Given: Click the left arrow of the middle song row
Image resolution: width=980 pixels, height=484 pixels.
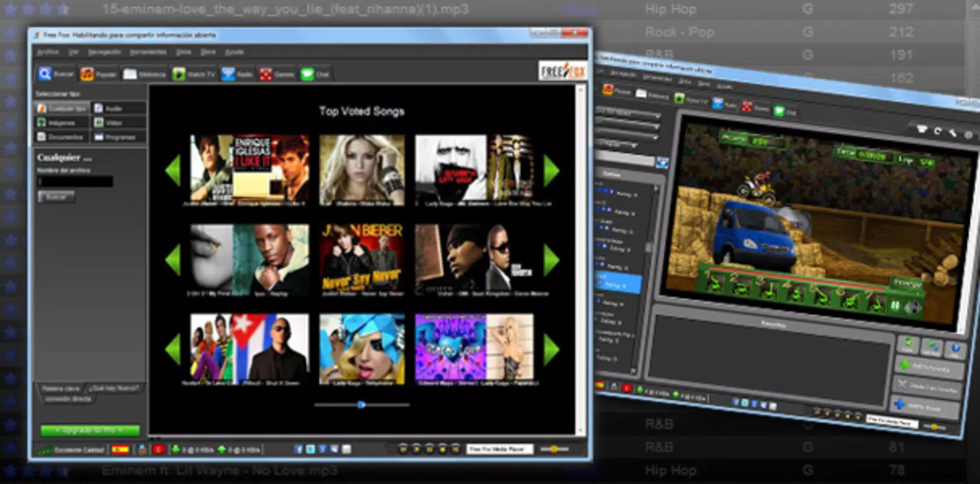Looking at the screenshot, I should point(173,260).
